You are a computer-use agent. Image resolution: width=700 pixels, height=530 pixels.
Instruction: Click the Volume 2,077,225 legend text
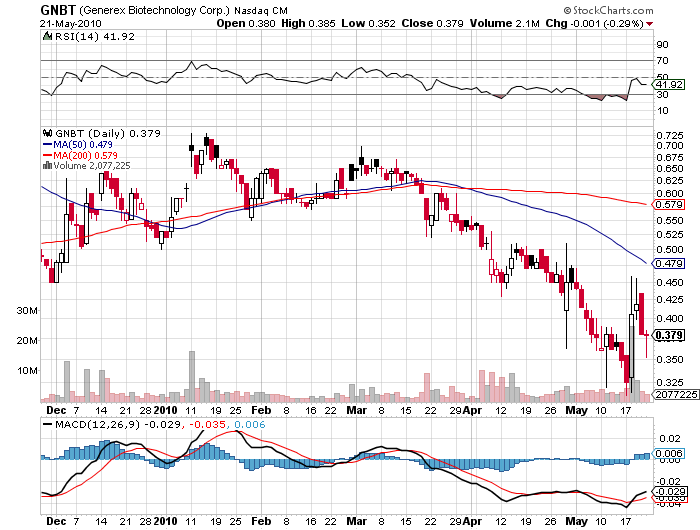92,166
